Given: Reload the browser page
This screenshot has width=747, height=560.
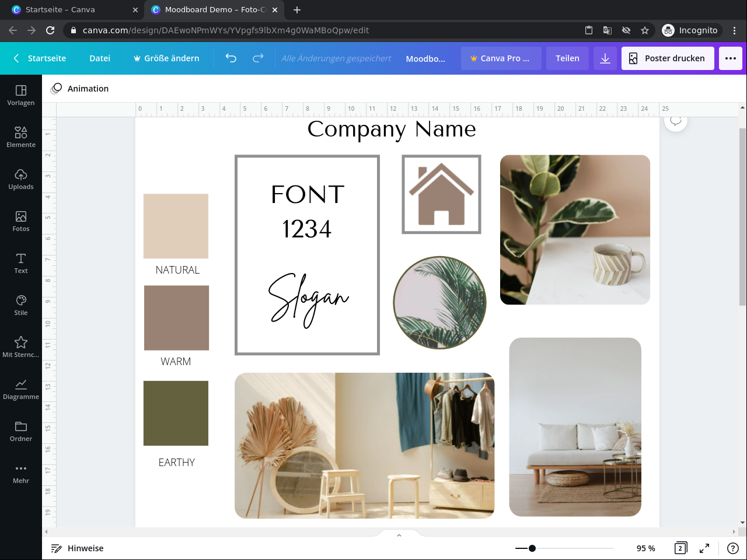Looking at the screenshot, I should [50, 30].
